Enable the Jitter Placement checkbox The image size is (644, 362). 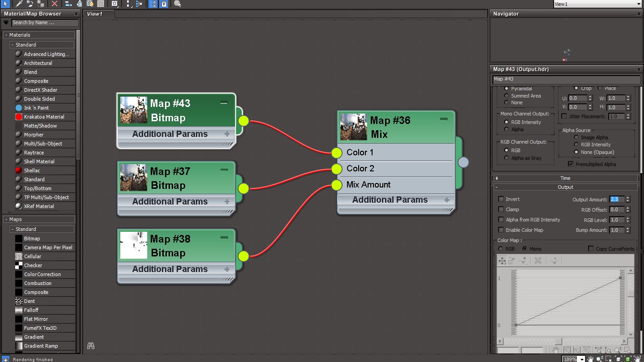click(x=564, y=116)
